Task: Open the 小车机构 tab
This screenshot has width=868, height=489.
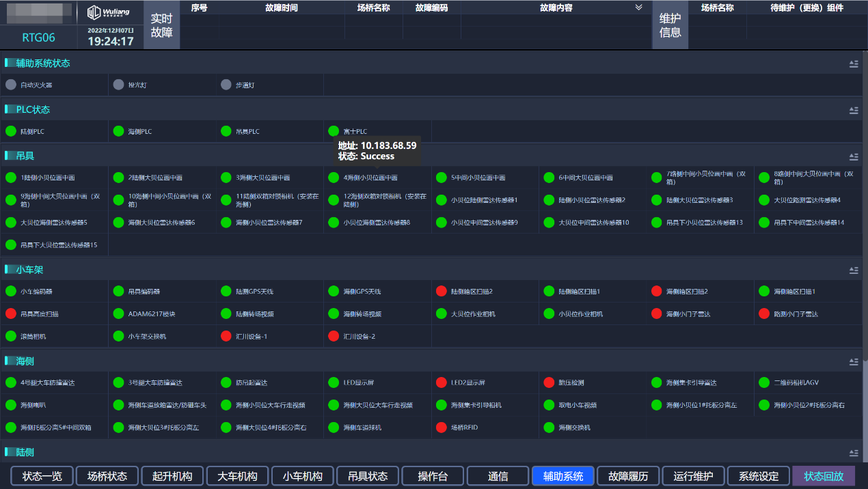Action: tap(303, 476)
